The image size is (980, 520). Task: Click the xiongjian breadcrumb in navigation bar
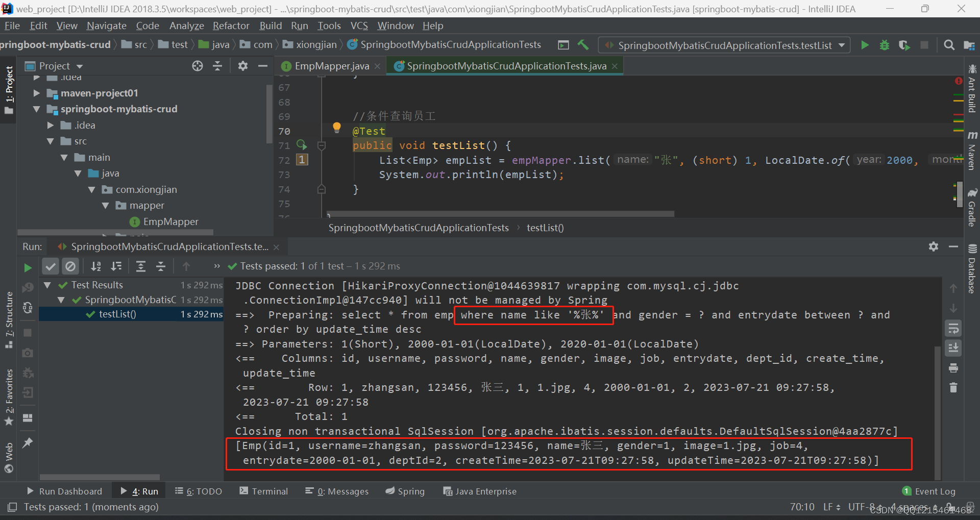click(310, 45)
